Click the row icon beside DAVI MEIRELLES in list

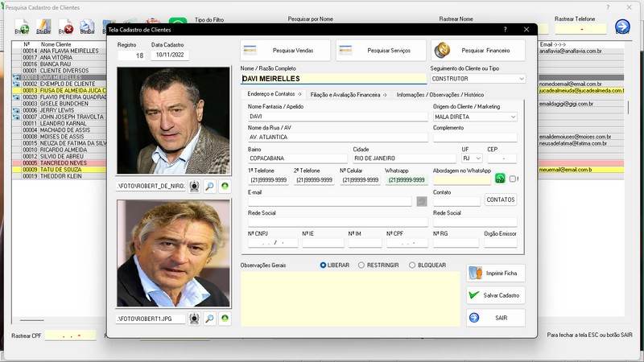(16, 77)
